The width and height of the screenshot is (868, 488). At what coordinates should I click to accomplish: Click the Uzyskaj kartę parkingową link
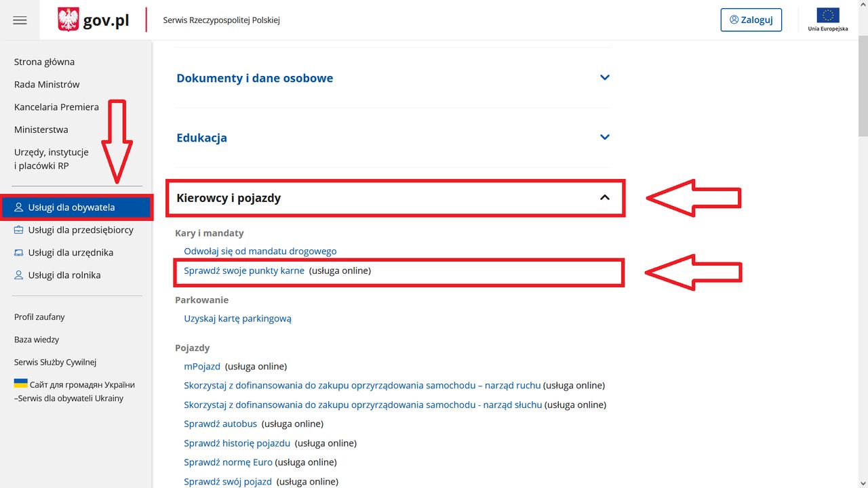[x=237, y=319]
